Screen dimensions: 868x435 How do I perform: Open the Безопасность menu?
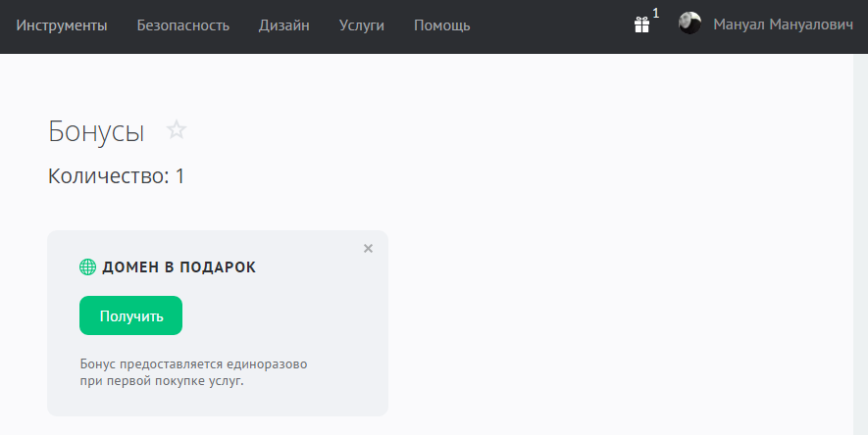coord(183,25)
